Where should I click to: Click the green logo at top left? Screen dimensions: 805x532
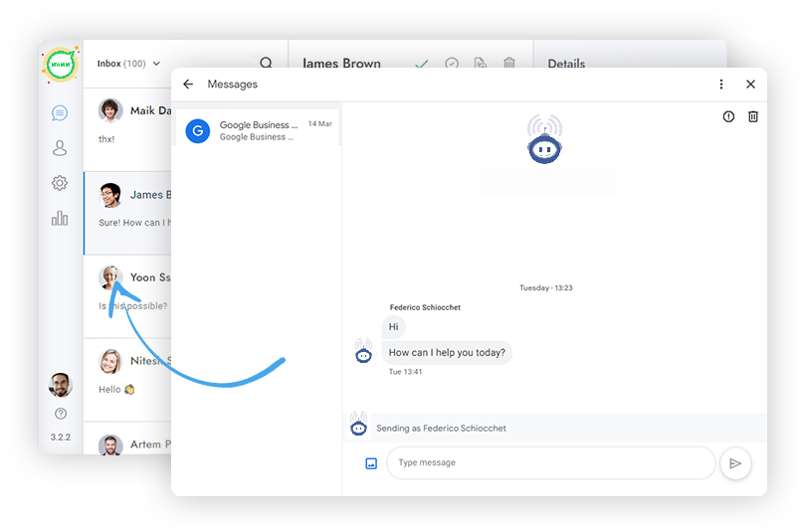click(x=61, y=64)
